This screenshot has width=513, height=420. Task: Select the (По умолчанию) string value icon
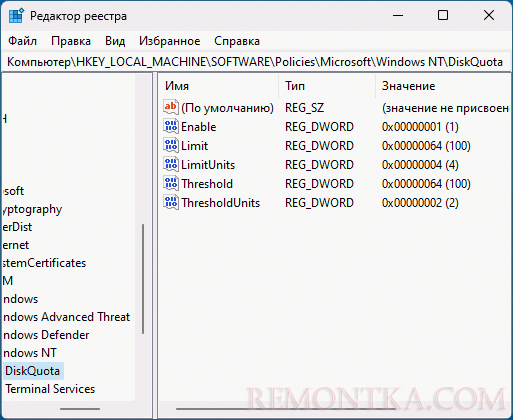click(171, 107)
